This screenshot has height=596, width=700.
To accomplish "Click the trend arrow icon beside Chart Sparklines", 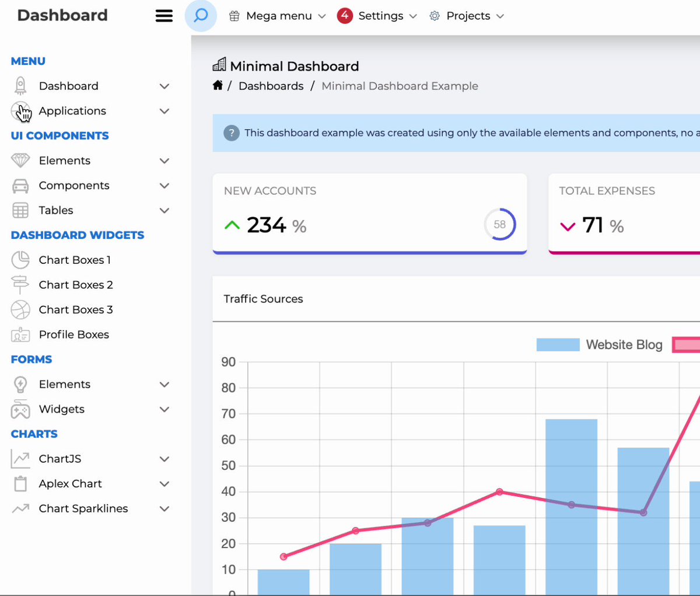I will [x=20, y=508].
